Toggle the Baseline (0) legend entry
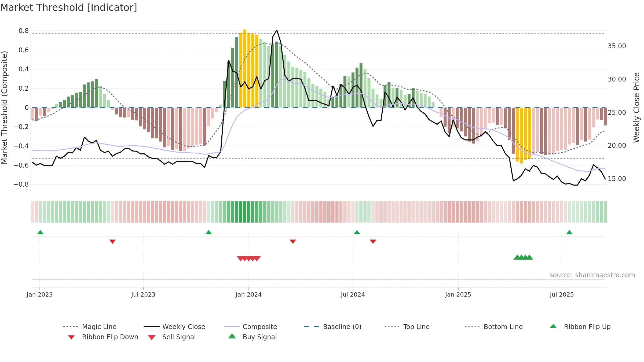 point(333,327)
